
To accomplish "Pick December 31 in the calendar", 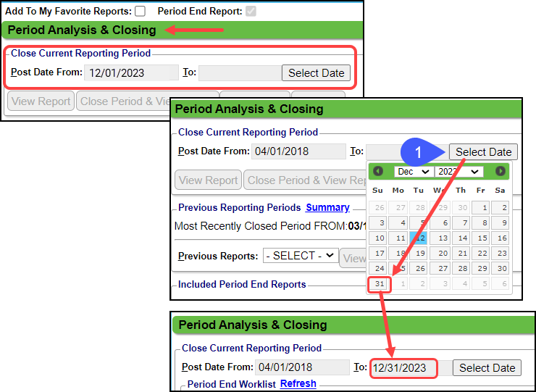I will click(379, 284).
